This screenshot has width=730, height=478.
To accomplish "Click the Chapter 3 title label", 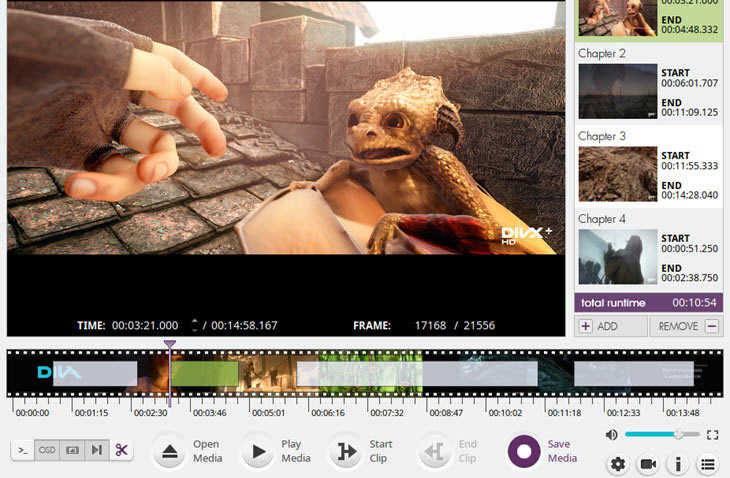I will (602, 136).
